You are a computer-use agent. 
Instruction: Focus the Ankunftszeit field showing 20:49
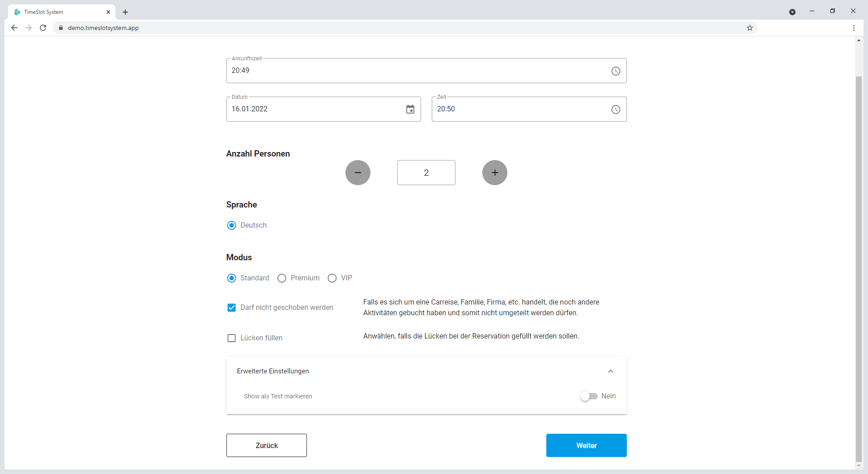[x=426, y=71]
